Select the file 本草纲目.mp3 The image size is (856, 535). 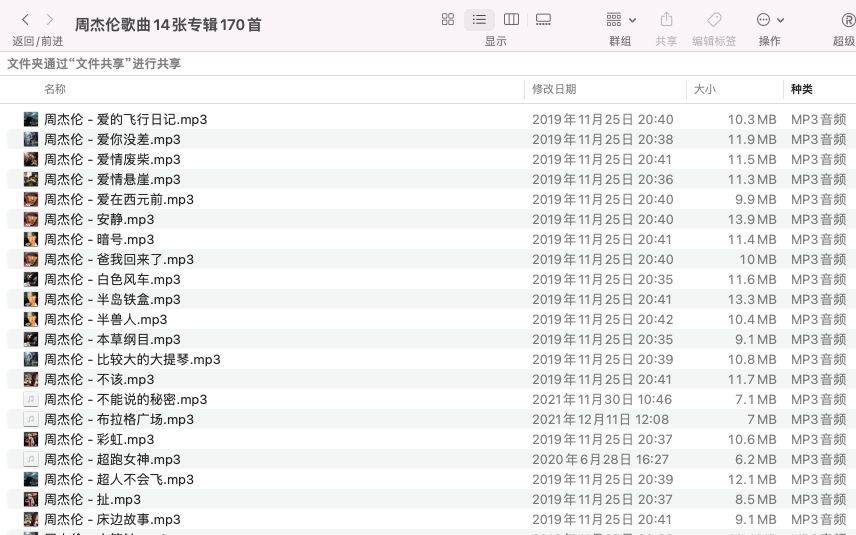431,340
